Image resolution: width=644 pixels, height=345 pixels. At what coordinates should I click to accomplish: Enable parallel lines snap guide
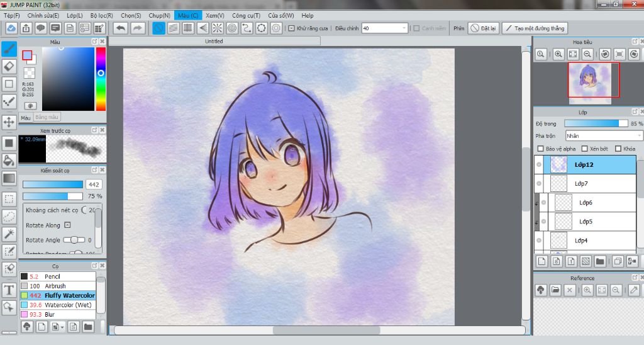coord(174,28)
